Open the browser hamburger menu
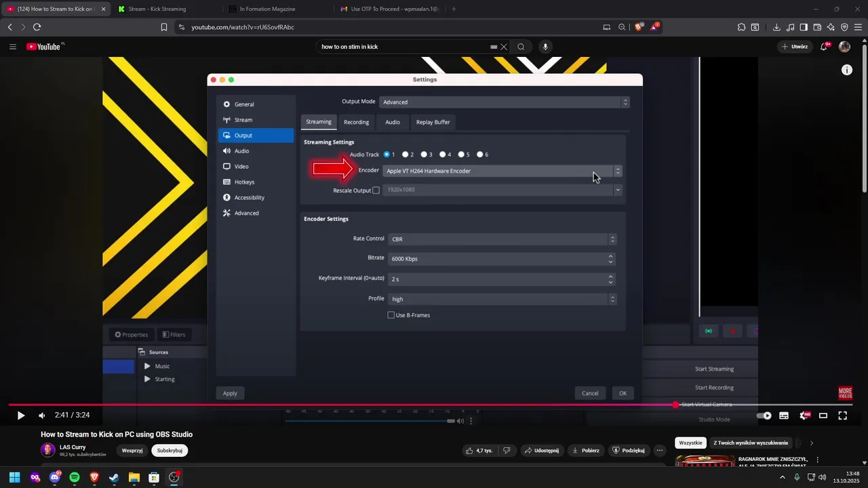This screenshot has height=488, width=868. [x=858, y=27]
